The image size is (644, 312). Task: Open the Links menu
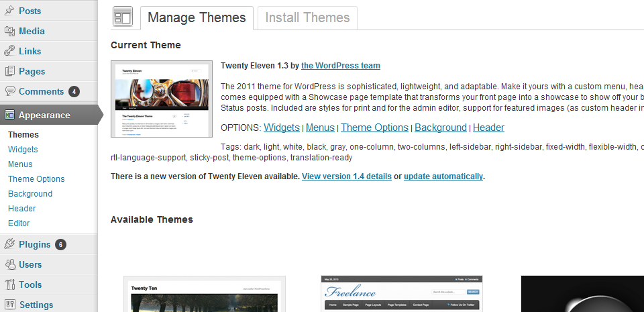tap(30, 51)
